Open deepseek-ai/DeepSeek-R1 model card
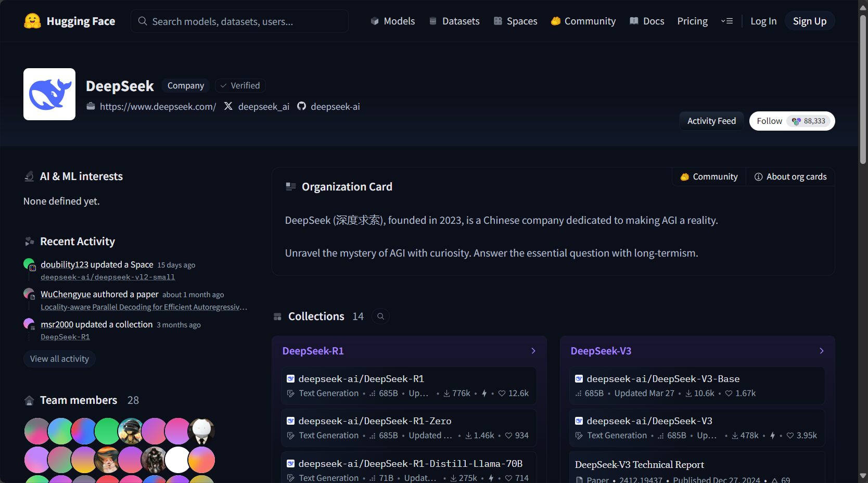This screenshot has height=483, width=868. [x=409, y=386]
